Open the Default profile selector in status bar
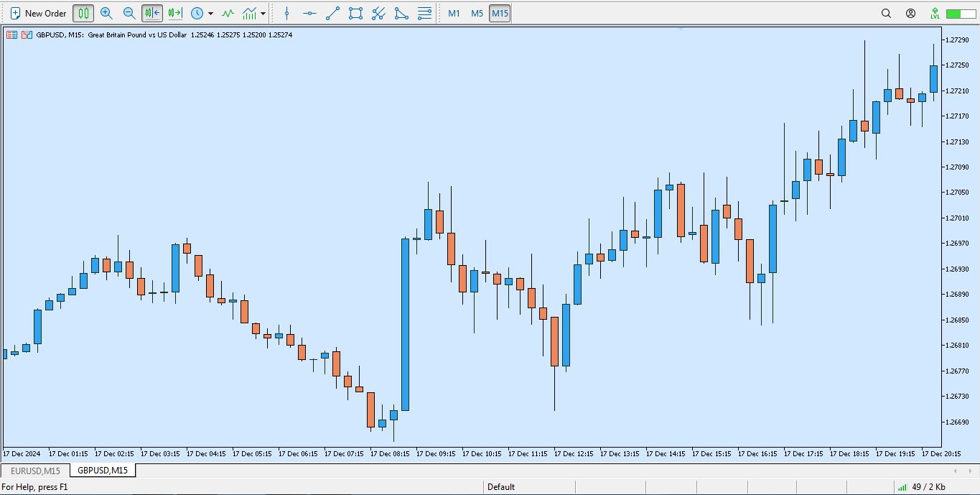980x495 pixels. (501, 487)
